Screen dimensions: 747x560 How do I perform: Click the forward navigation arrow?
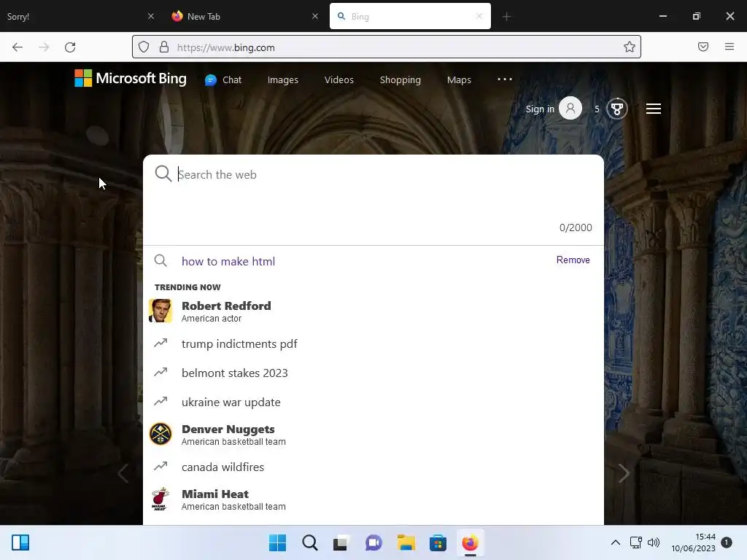tap(44, 47)
